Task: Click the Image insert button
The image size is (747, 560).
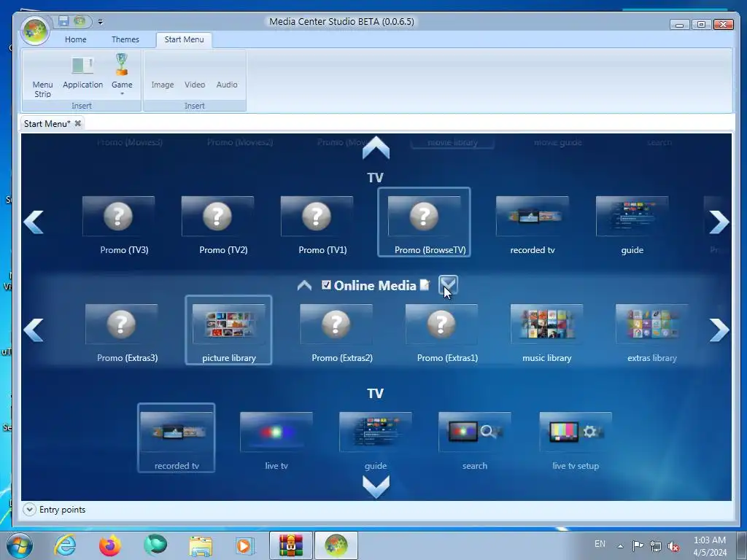Action: (163, 85)
